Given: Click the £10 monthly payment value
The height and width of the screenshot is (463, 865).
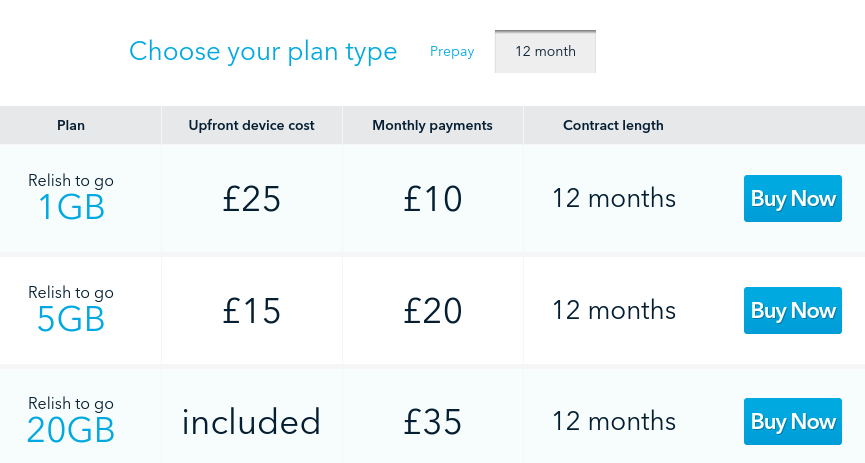Looking at the screenshot, I should [x=432, y=199].
